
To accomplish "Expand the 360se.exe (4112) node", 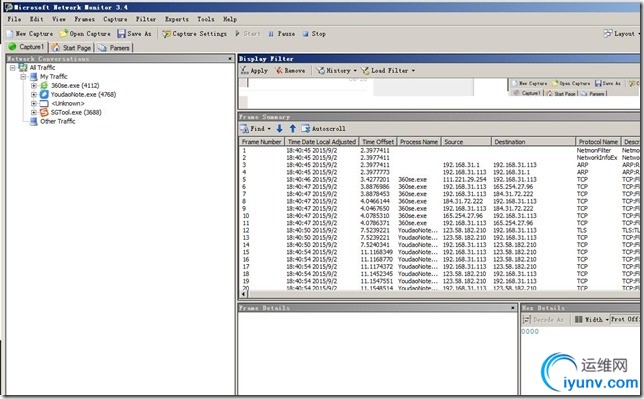I will [x=34, y=85].
